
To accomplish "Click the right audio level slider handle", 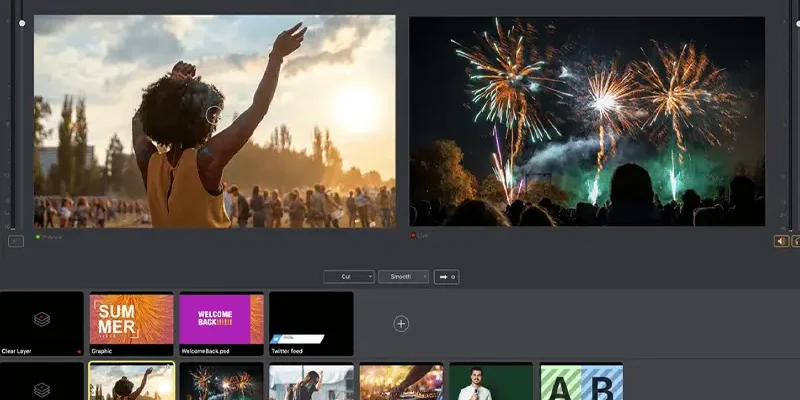I will coord(797,23).
